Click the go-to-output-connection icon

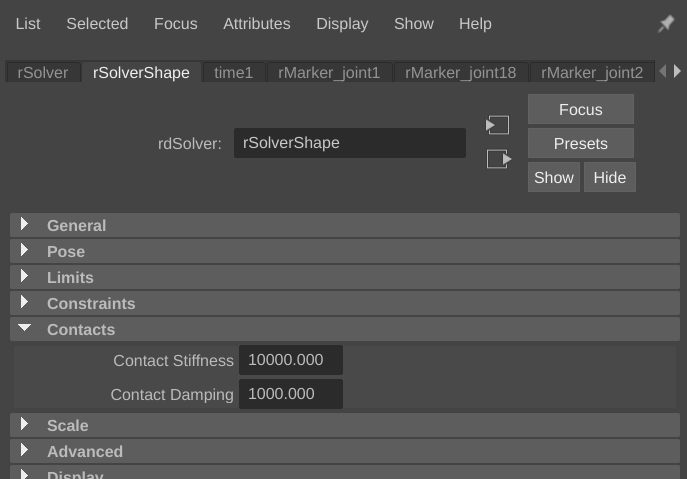click(498, 159)
